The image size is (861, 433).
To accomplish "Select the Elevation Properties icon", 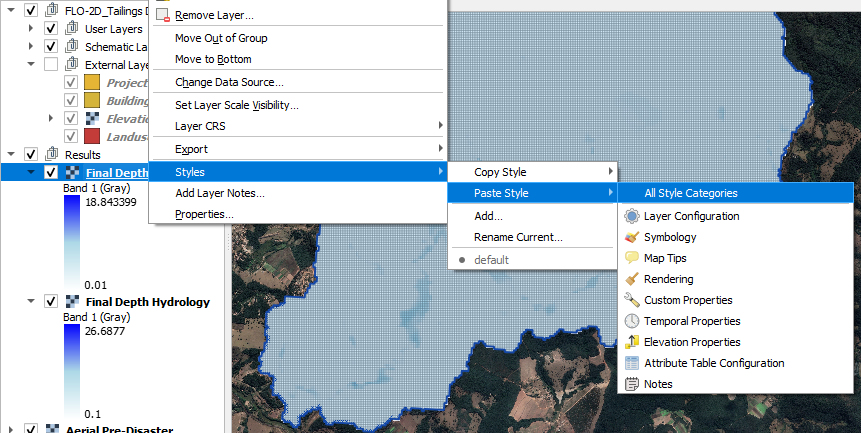I will coord(631,342).
